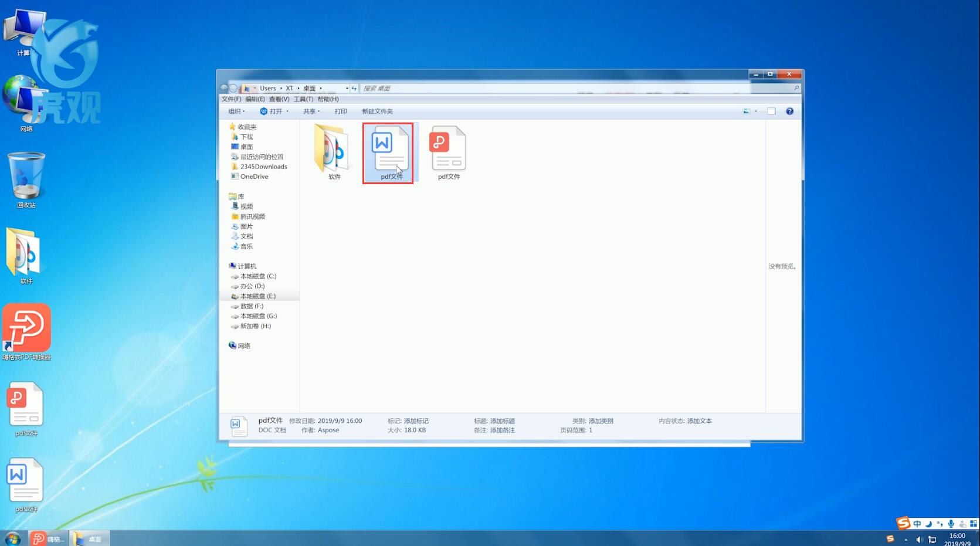Viewport: 980px width, 546px height.
Task: Open address bar history dropdown
Action: [347, 89]
